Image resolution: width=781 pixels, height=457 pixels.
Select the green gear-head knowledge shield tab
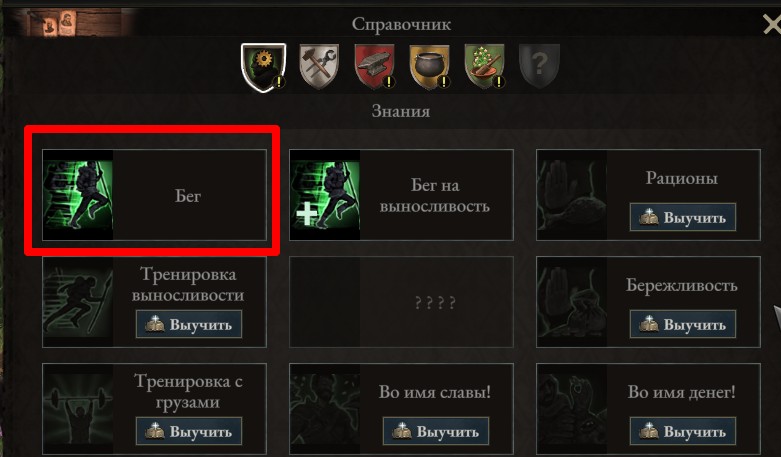(x=263, y=67)
